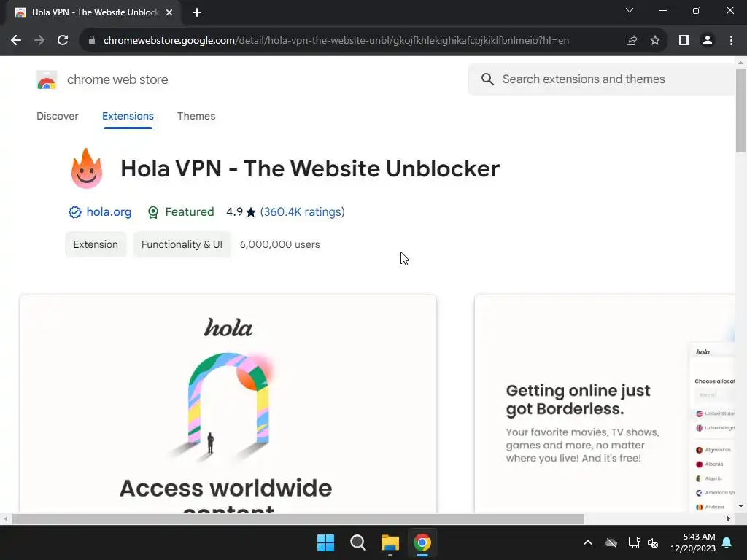747x560 pixels.
Task: Open the Getting online just got Borderless screenshot
Action: coord(605,404)
